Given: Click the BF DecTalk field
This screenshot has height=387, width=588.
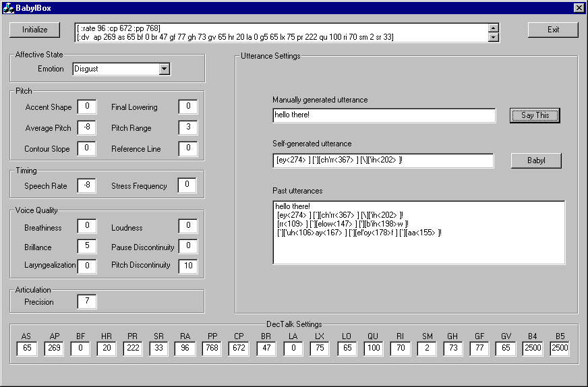Looking at the screenshot, I should tap(80, 349).
